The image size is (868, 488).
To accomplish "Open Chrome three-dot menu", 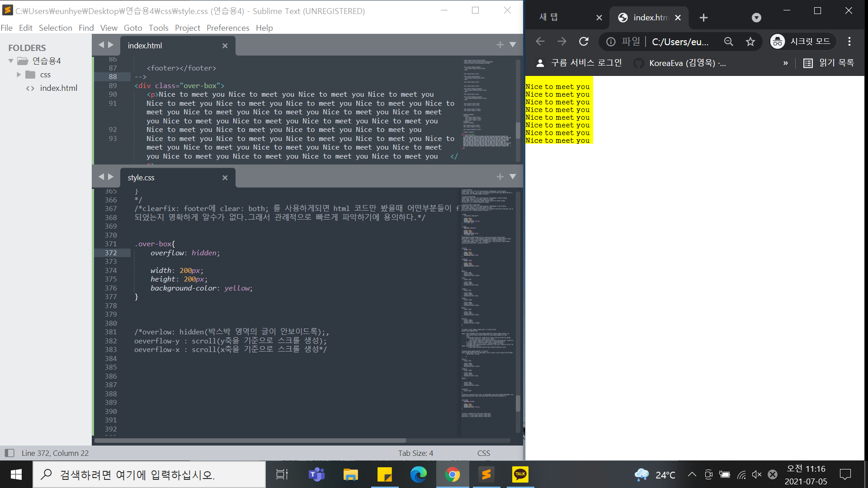I will 849,42.
